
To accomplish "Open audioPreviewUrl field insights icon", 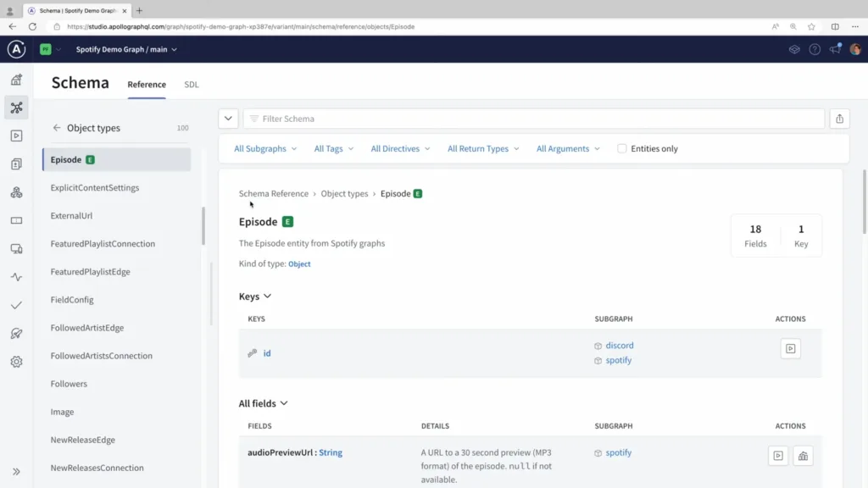I will (x=804, y=456).
